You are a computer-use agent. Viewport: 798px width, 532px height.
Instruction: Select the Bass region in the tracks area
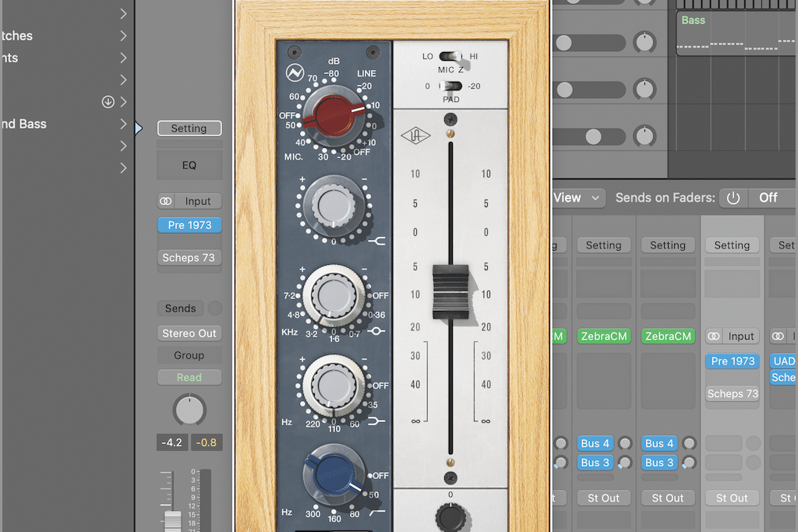(737, 33)
